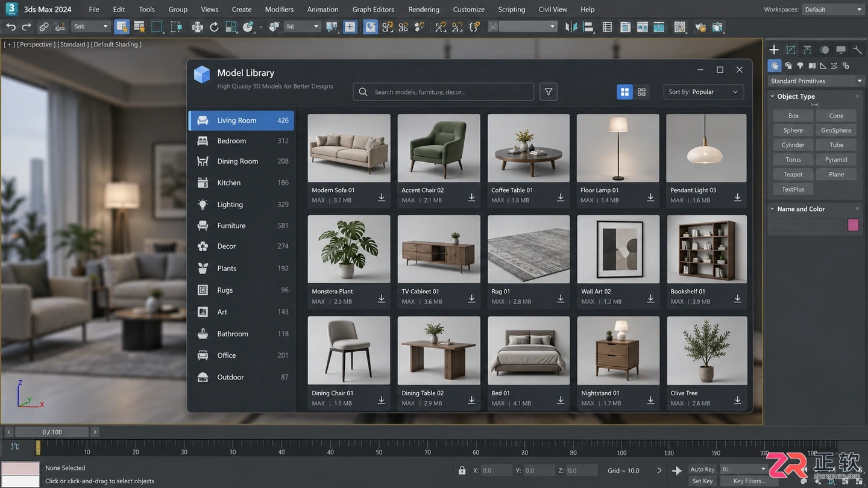
Task: Activate the Select and Move tool
Action: pyautogui.click(x=197, y=27)
